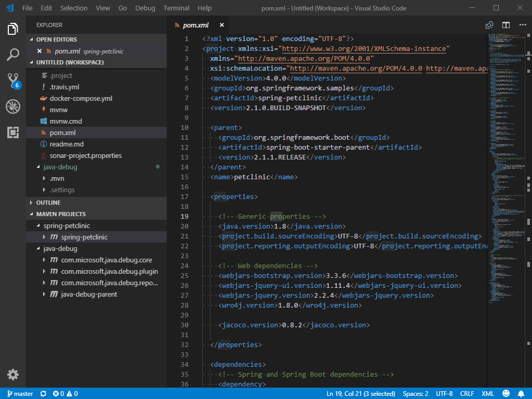Open the Selection menu
Viewport: 532px width, 399px height.
tap(74, 8)
